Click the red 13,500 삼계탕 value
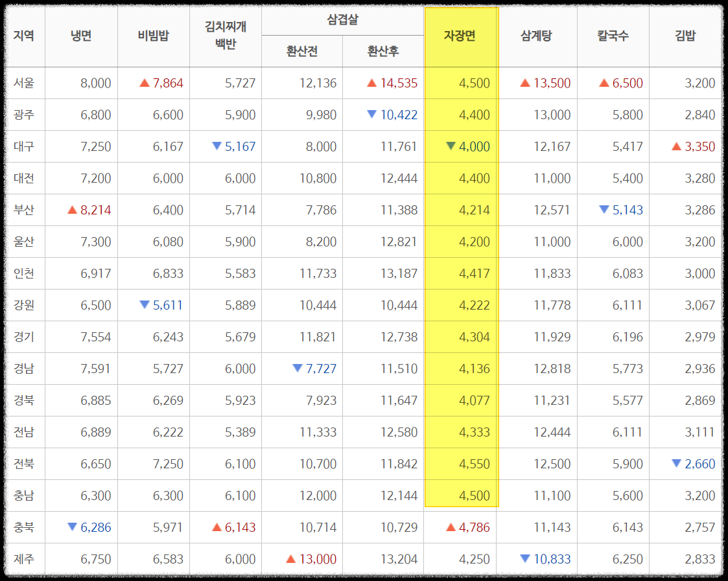 [552, 83]
